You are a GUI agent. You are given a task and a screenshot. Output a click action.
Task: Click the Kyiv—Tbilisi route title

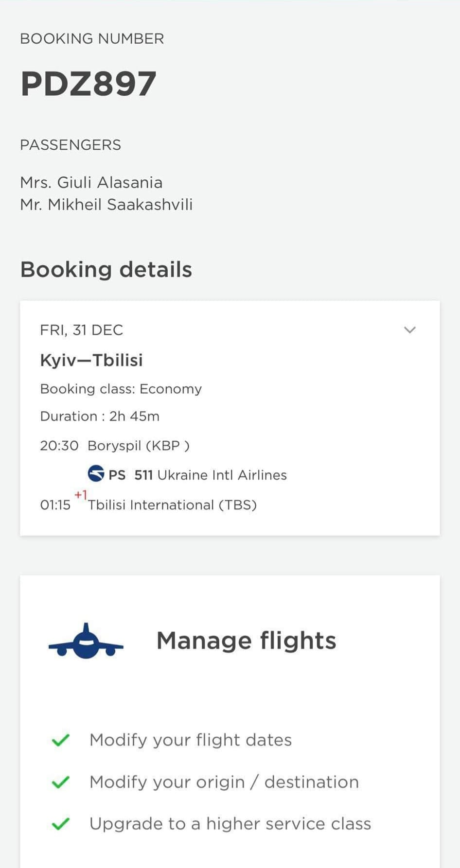tap(91, 360)
